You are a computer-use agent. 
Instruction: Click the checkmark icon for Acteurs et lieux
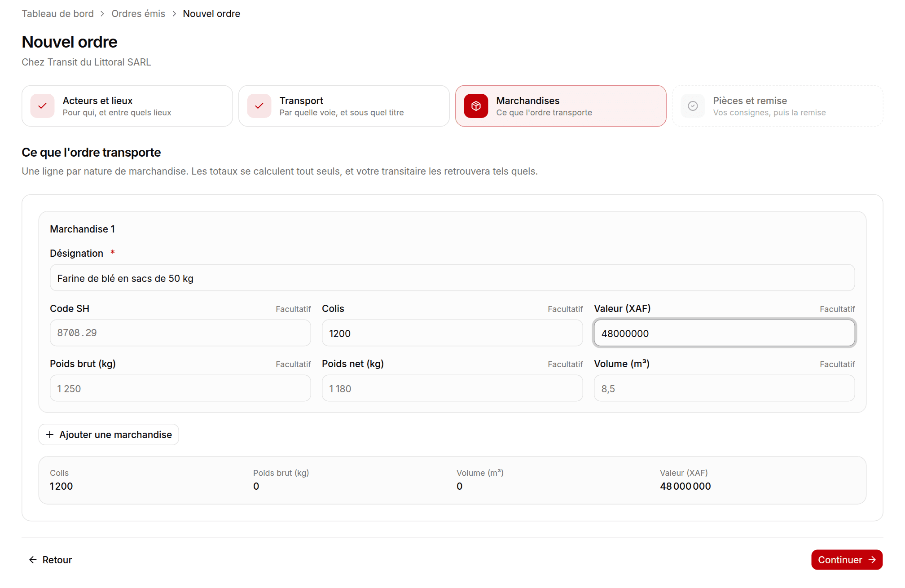42,106
